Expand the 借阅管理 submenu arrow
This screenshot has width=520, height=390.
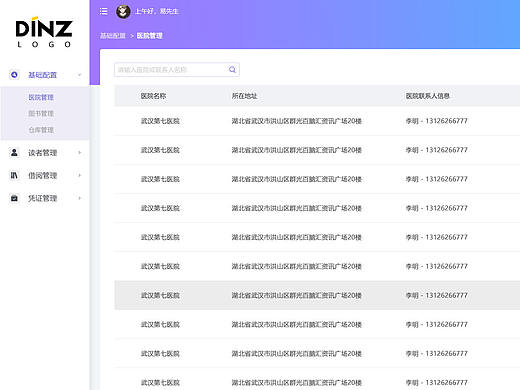[x=80, y=175]
